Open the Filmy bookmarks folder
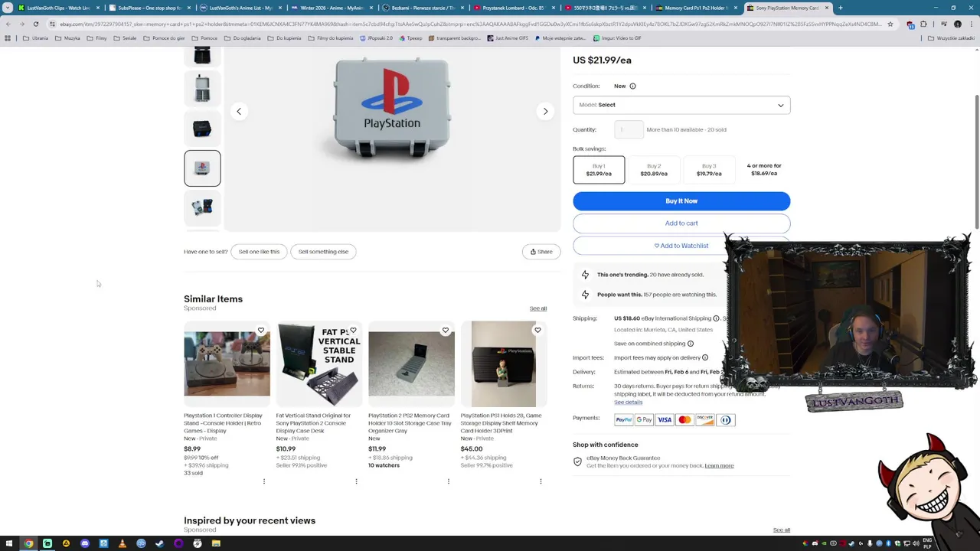This screenshot has height=551, width=980. click(x=97, y=37)
